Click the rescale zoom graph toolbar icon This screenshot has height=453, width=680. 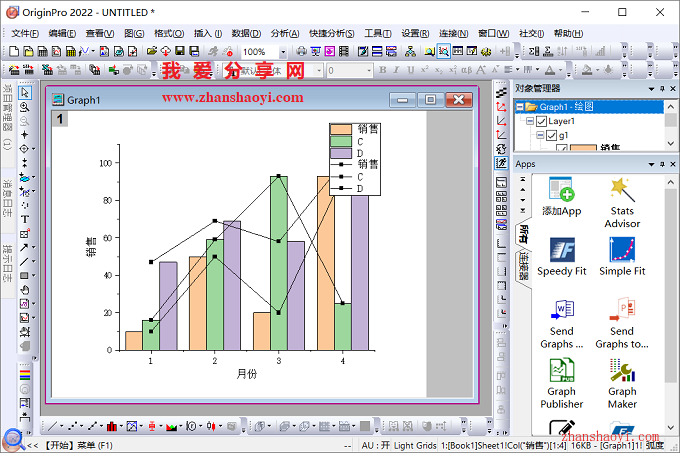pos(443,52)
